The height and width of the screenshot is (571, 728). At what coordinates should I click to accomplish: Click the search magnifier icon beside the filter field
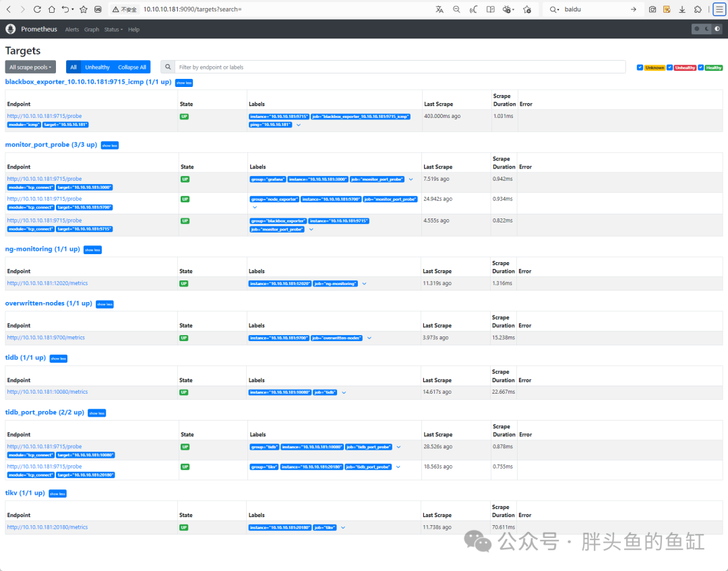(x=168, y=67)
